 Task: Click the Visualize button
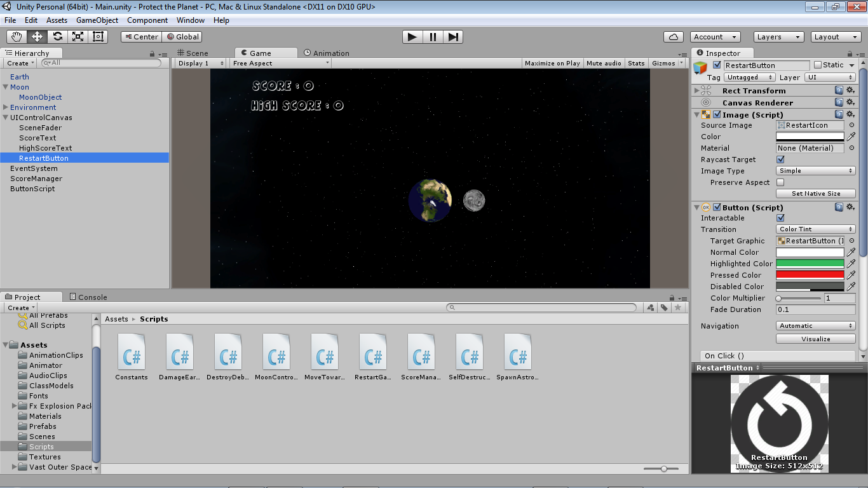coord(816,339)
